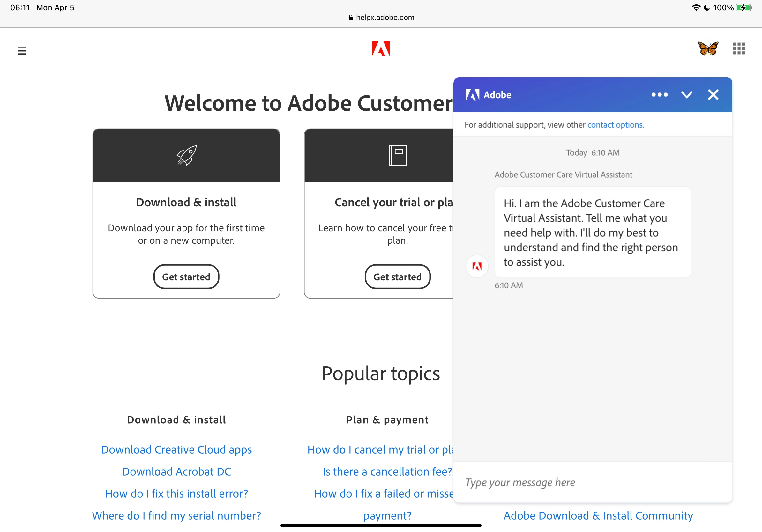
Task: Open chat options three-dot menu
Action: (x=659, y=95)
